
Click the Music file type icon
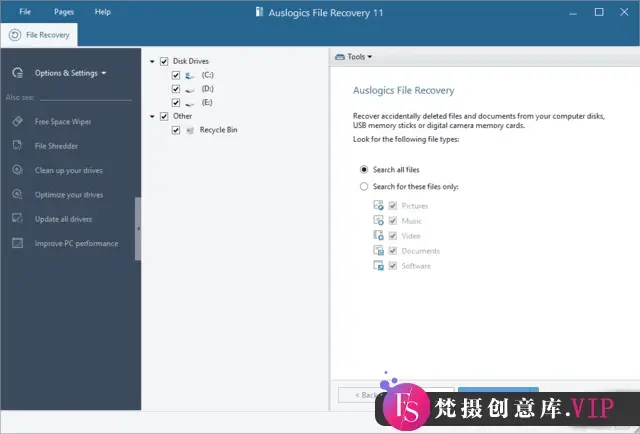pos(378,220)
